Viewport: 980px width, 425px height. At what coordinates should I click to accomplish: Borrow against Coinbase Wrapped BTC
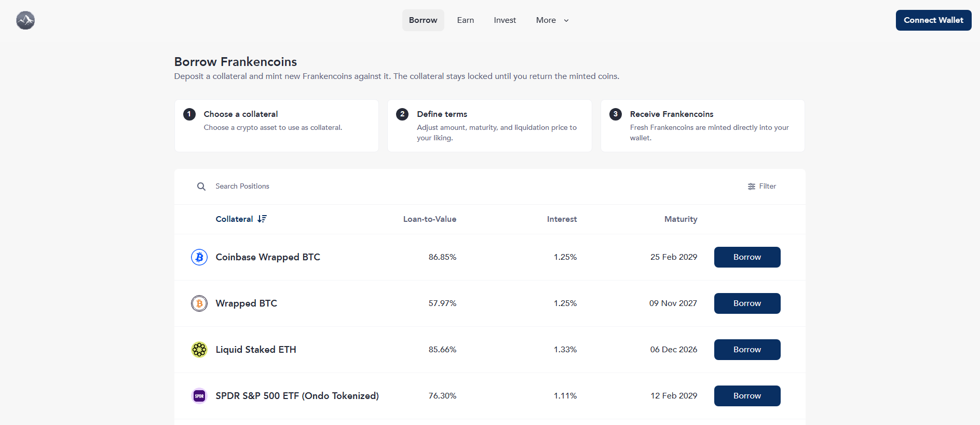(747, 257)
